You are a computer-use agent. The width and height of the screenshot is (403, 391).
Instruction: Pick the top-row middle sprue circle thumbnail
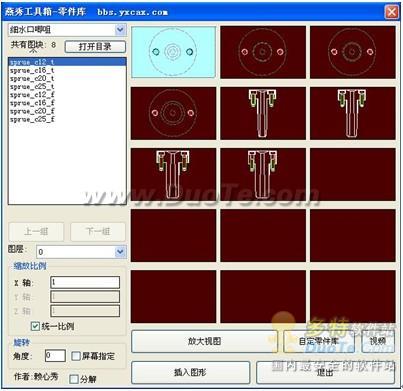[x=263, y=52]
